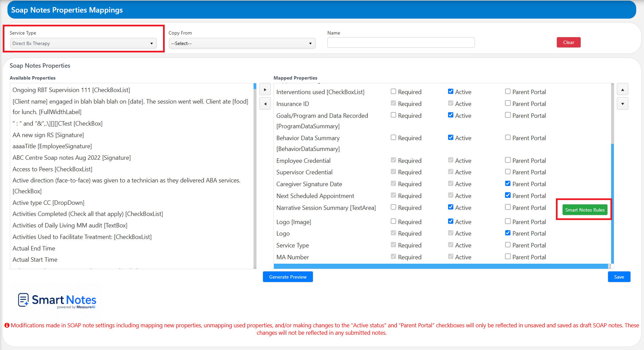The width and height of the screenshot is (644, 350).
Task: Move mapped property up with up arrow
Action: tap(622, 89)
